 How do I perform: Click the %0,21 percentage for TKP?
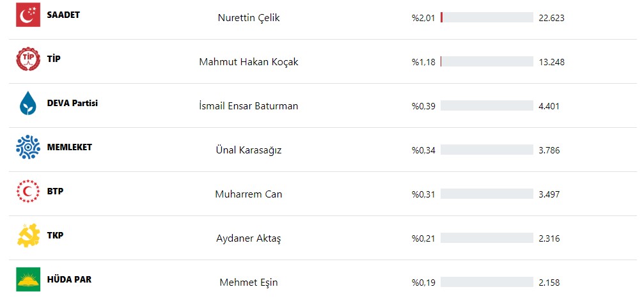pyautogui.click(x=423, y=238)
